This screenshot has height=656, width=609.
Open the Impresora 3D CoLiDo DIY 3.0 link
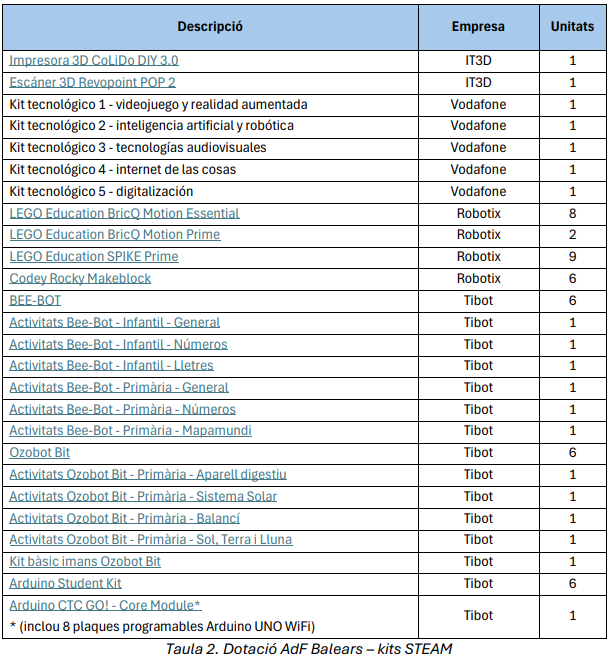(93, 60)
